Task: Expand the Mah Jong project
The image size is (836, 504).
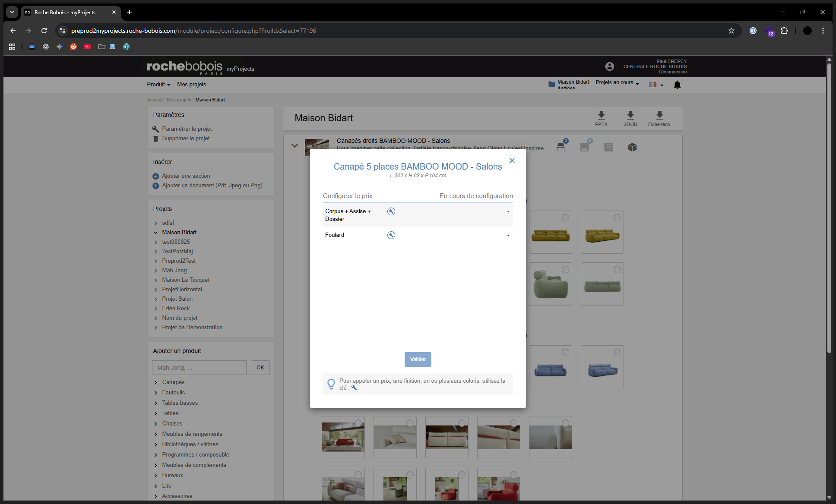Action: point(156,270)
